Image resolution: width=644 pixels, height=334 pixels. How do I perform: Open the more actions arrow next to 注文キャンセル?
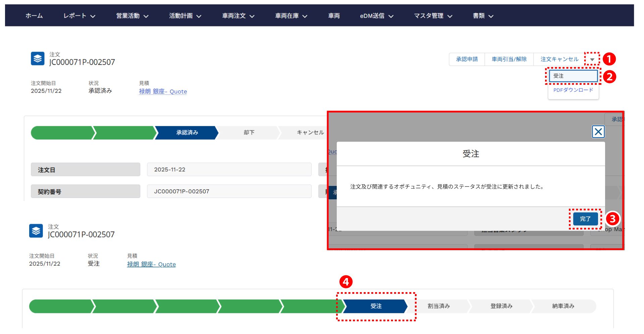592,59
